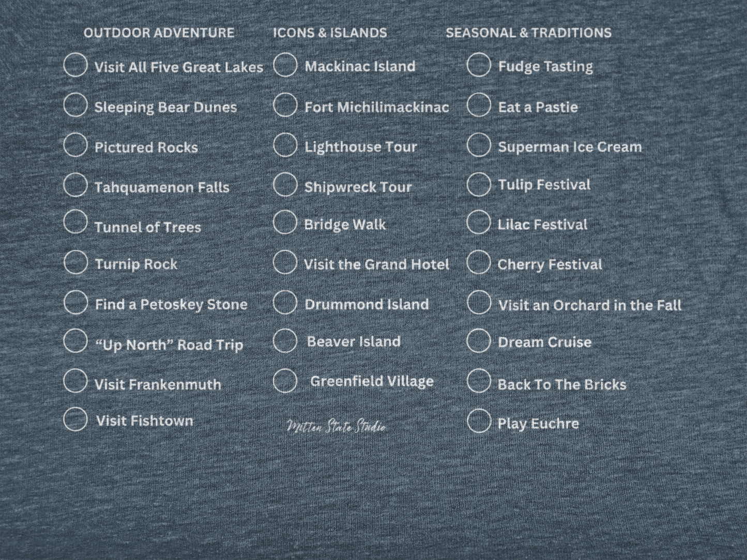Check the Visit All Five Great Lakes circle
747x560 pixels.
(x=75, y=65)
